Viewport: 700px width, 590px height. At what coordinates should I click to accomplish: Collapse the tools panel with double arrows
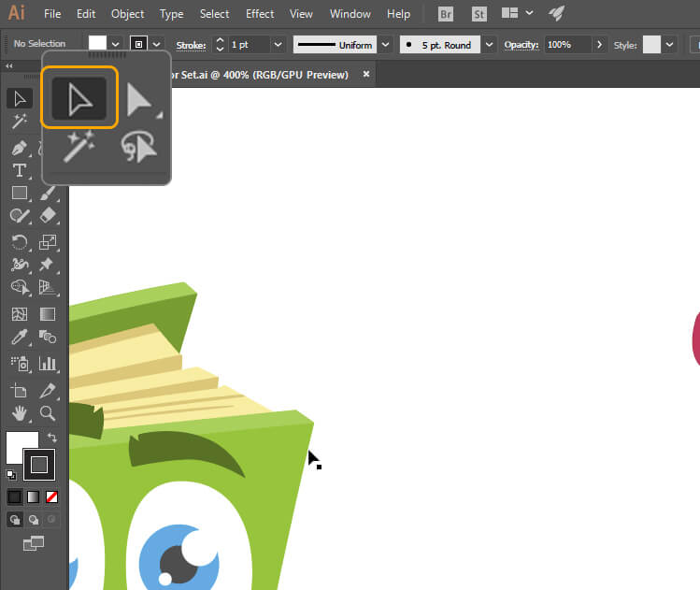pos(9,66)
